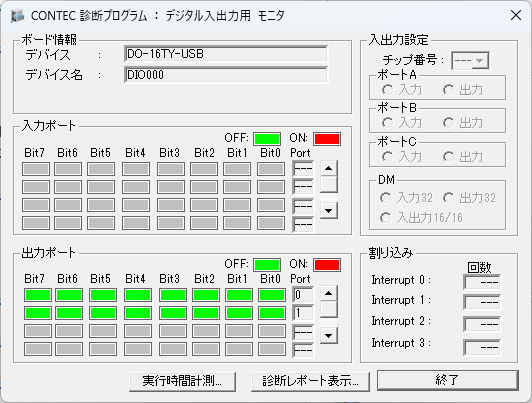
Task: Click output Port number field showing 1
Action: point(303,313)
